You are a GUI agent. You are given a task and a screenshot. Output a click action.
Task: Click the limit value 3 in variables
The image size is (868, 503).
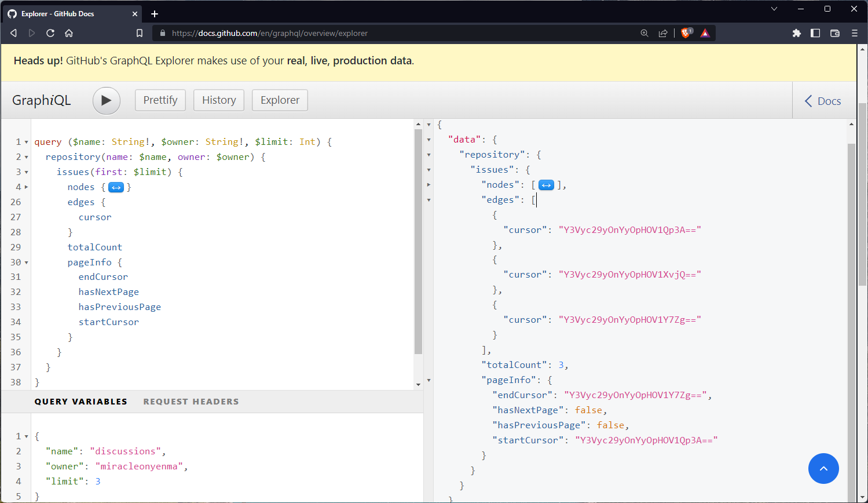[x=98, y=482]
